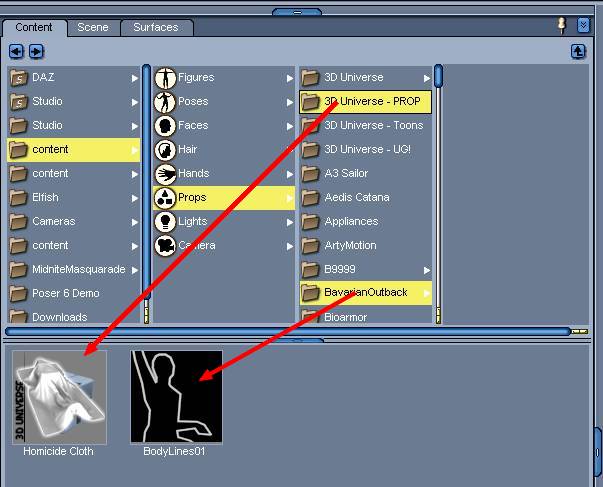
Task: Click the 3D Universe - Toons folder icon
Action: pos(310,126)
